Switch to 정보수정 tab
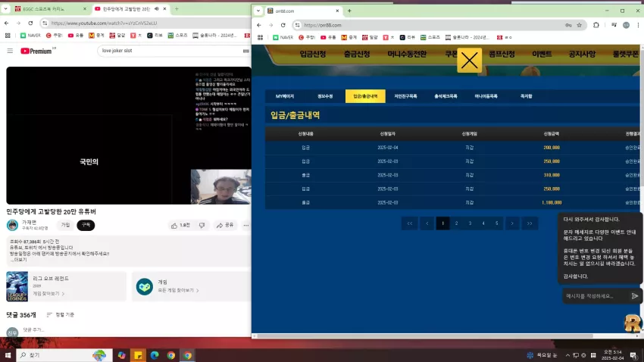The height and width of the screenshot is (362, 644). 325,96
